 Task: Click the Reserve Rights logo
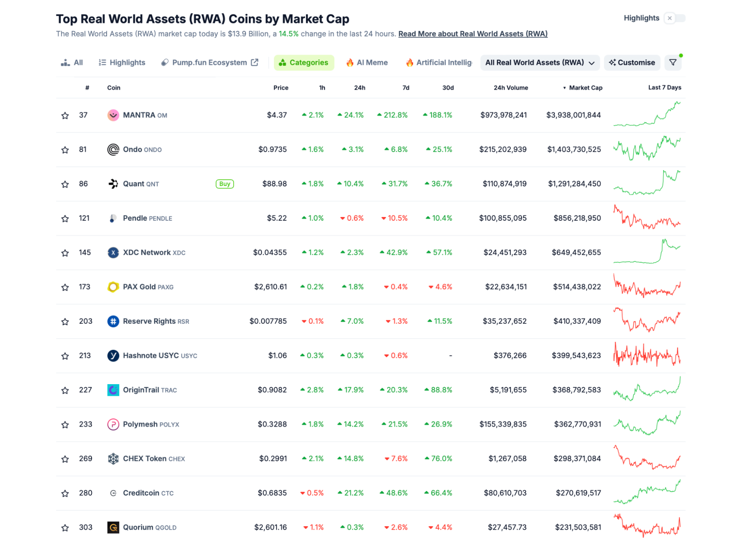coord(113,321)
